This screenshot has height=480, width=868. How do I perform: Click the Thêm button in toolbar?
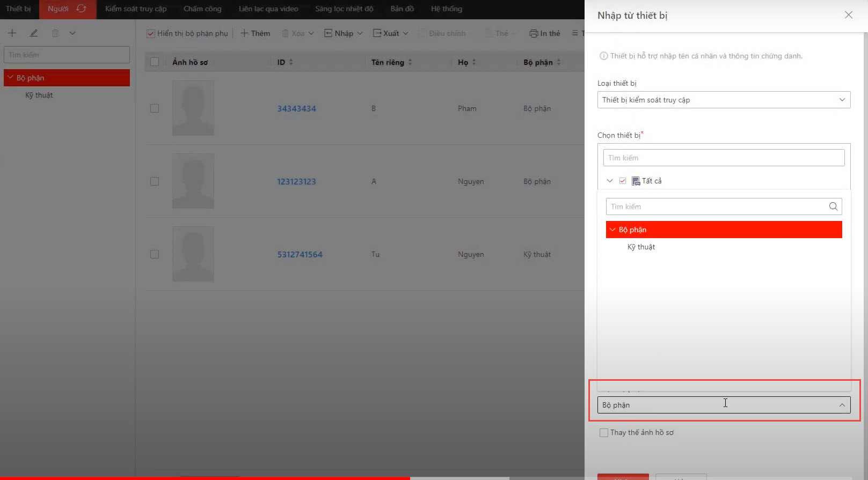(255, 33)
